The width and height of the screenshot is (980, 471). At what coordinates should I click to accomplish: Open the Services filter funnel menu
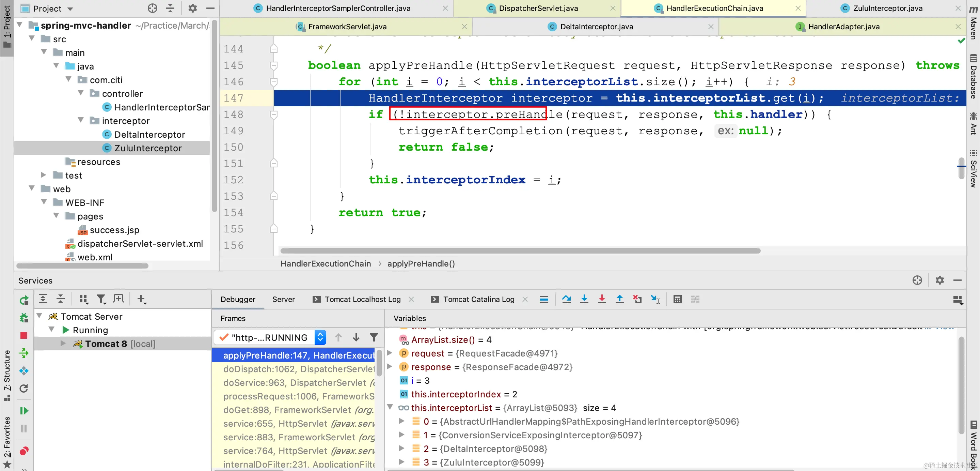(101, 299)
